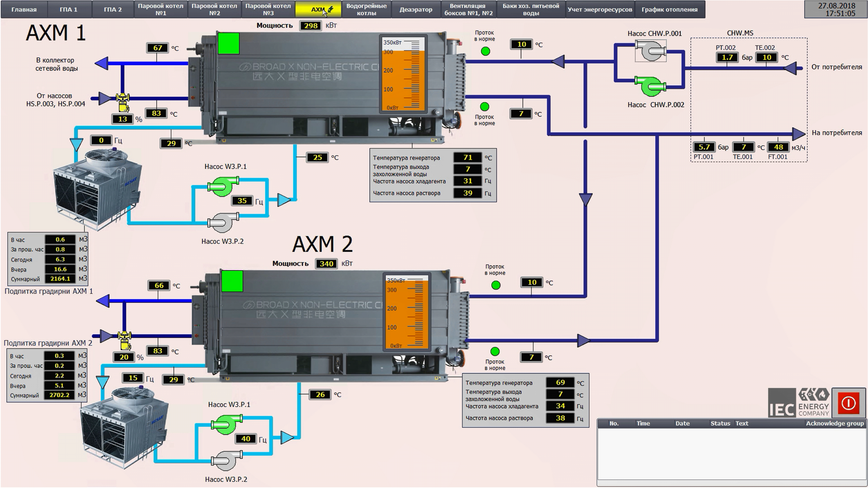Open the Главная tab
The image size is (868, 488).
tap(24, 9)
